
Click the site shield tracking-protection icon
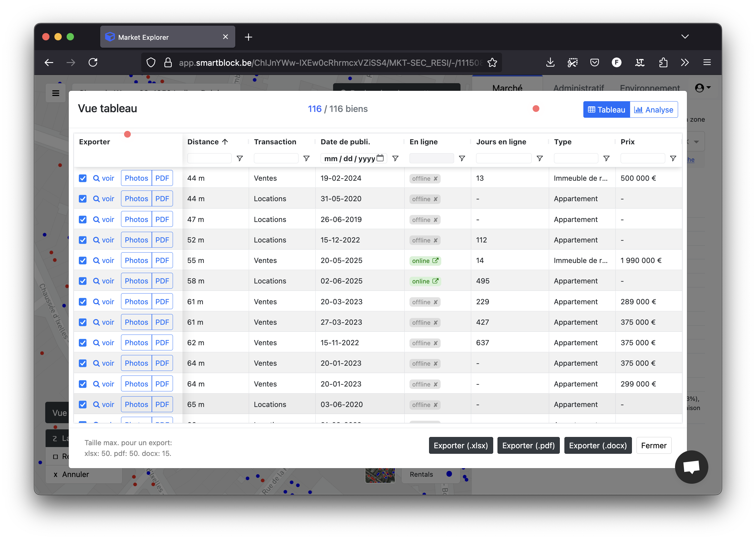click(x=151, y=62)
